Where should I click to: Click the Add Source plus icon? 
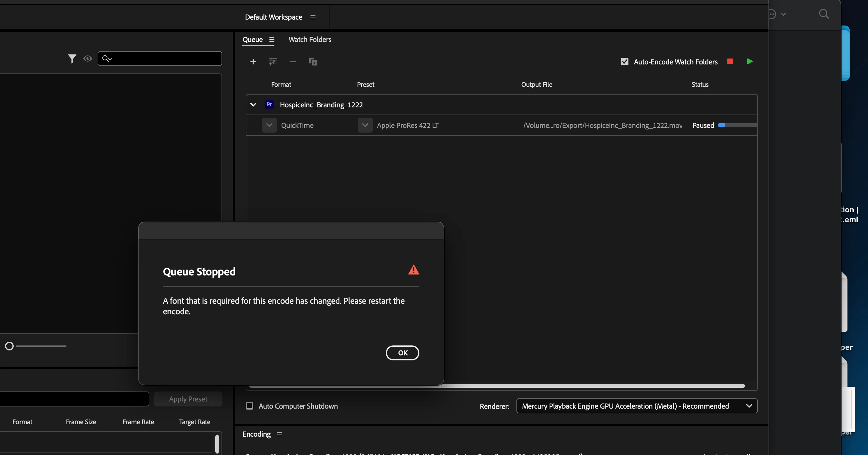tap(253, 62)
